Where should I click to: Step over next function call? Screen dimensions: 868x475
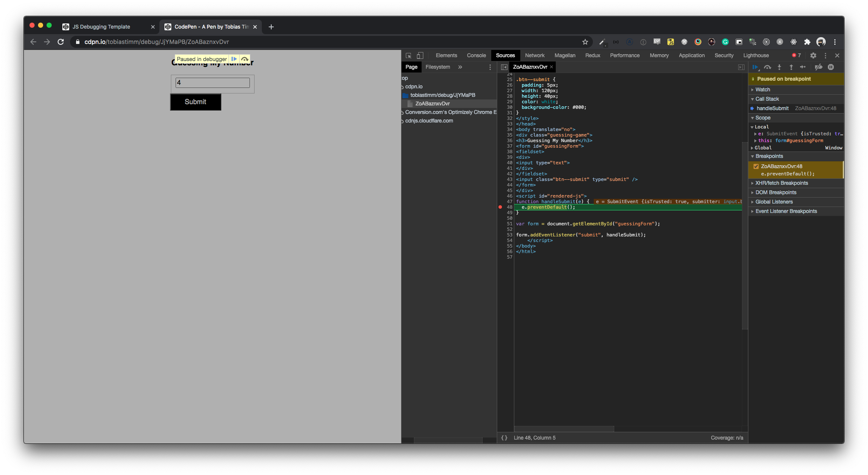(768, 67)
